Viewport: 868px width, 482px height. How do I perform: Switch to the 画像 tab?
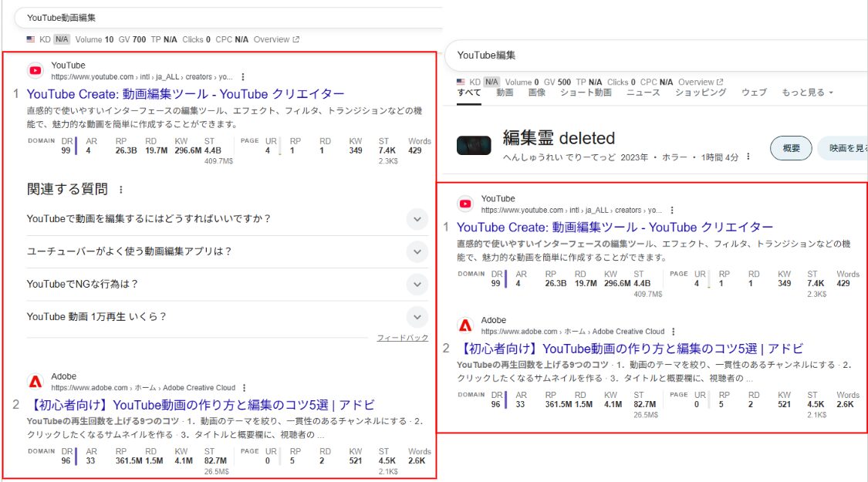[537, 93]
